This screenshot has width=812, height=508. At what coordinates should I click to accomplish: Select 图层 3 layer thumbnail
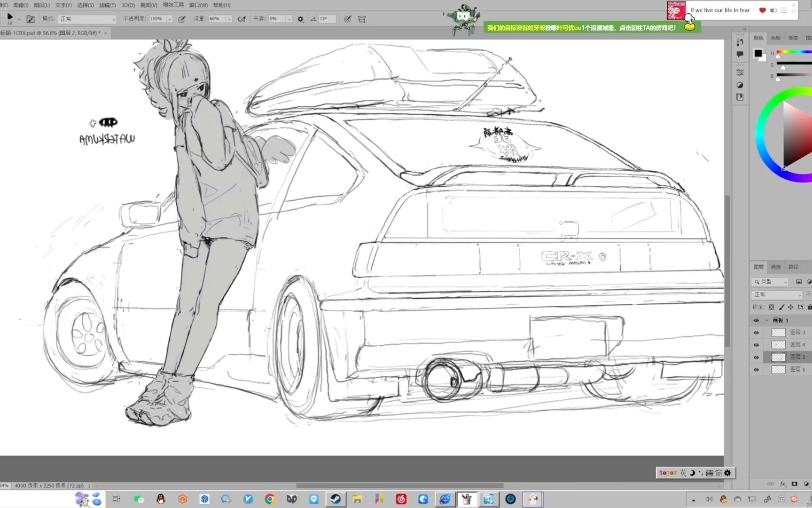click(779, 333)
